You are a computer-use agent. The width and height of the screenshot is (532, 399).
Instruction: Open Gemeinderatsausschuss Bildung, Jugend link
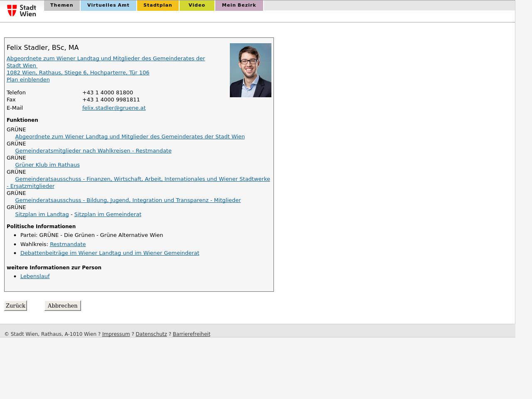pyautogui.click(x=128, y=200)
